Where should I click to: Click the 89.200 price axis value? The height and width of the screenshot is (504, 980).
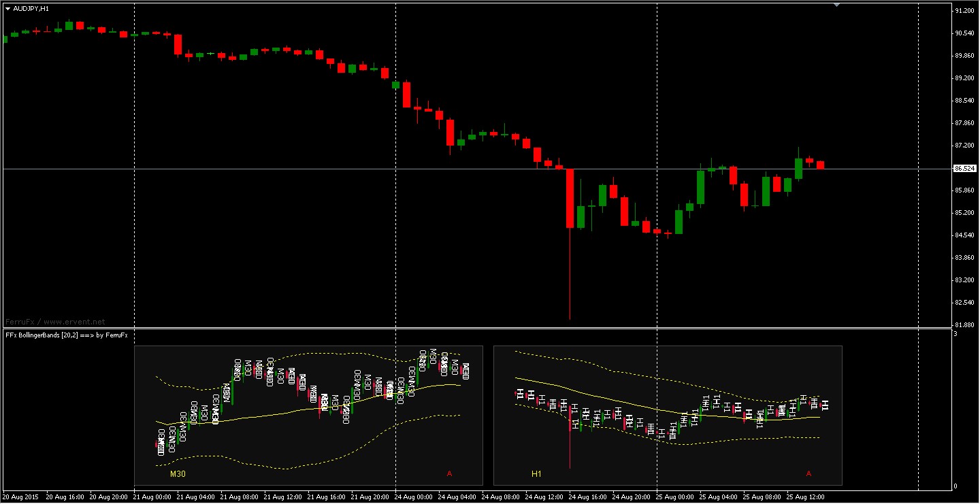click(x=964, y=78)
